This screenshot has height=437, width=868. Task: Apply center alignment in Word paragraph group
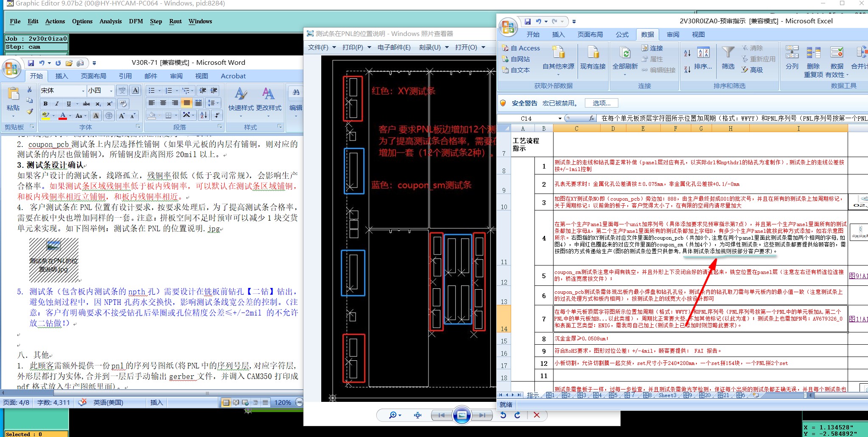tap(163, 103)
